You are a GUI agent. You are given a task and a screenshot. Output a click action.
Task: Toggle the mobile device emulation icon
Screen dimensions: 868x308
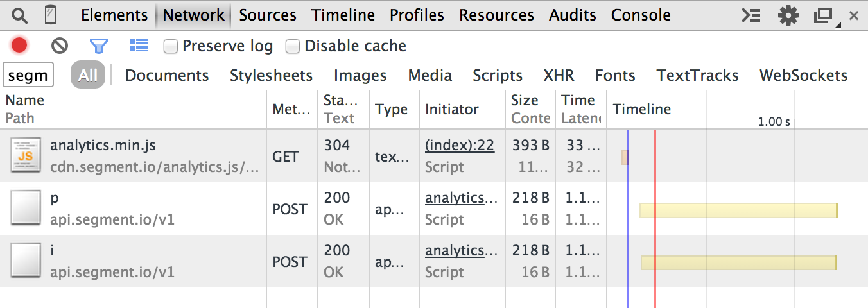[x=51, y=15]
